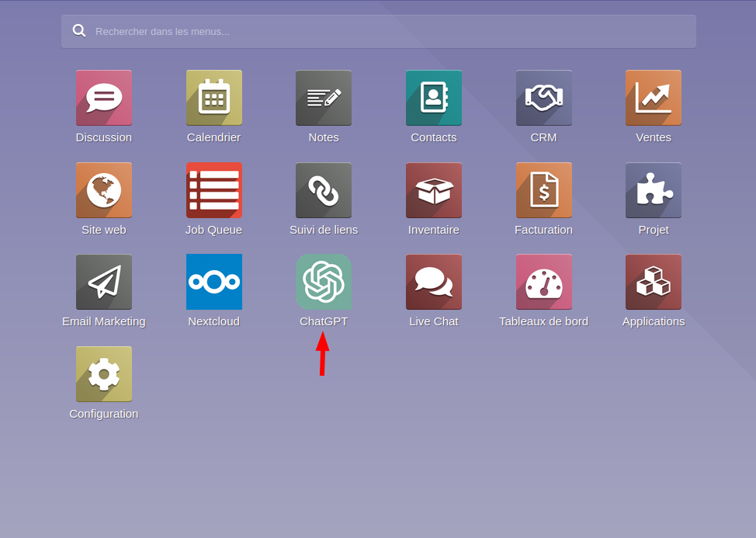Focus the 'Rechercher dans les menus...' search field
Image resolution: width=756 pixels, height=538 pixels.
point(379,31)
